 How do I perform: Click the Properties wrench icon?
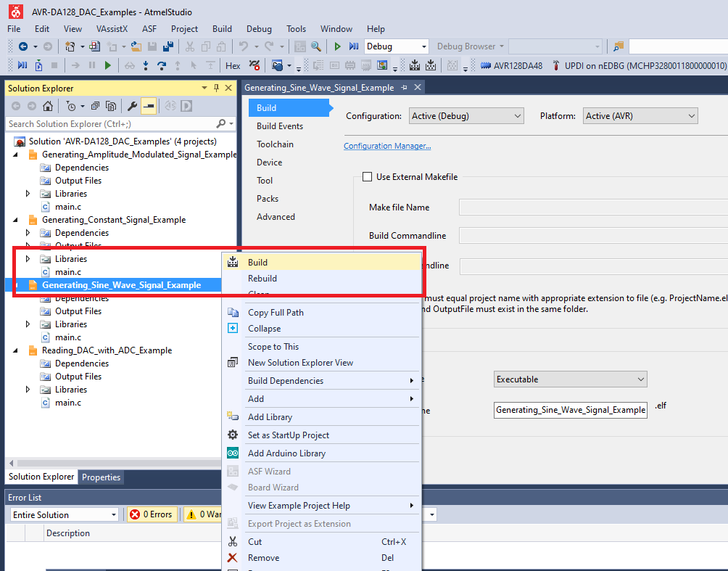(x=132, y=107)
